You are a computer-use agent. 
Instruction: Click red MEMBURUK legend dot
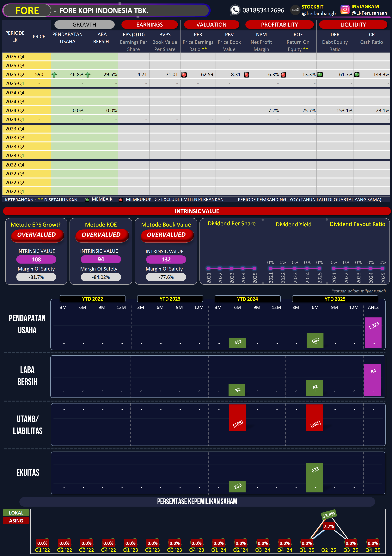pos(120,200)
